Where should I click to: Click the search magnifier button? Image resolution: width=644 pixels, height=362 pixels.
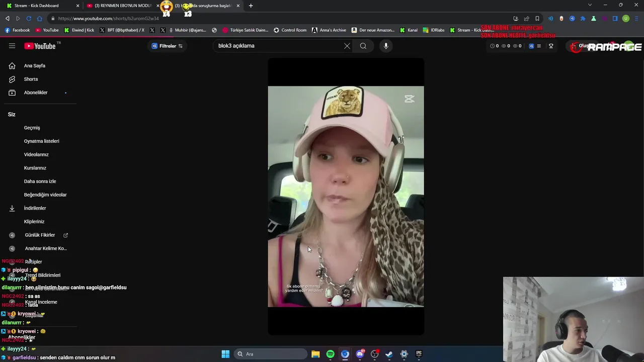pos(363,46)
